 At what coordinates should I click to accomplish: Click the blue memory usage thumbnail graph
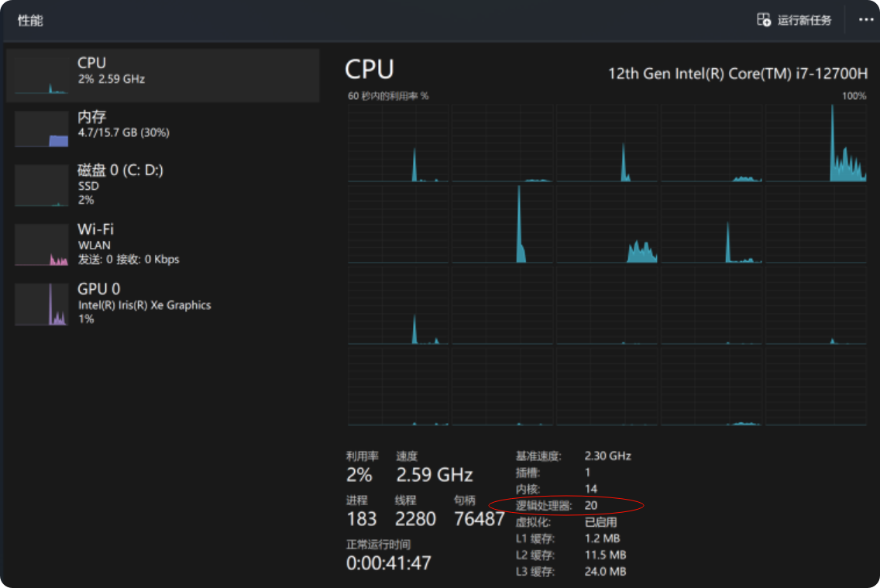point(42,129)
